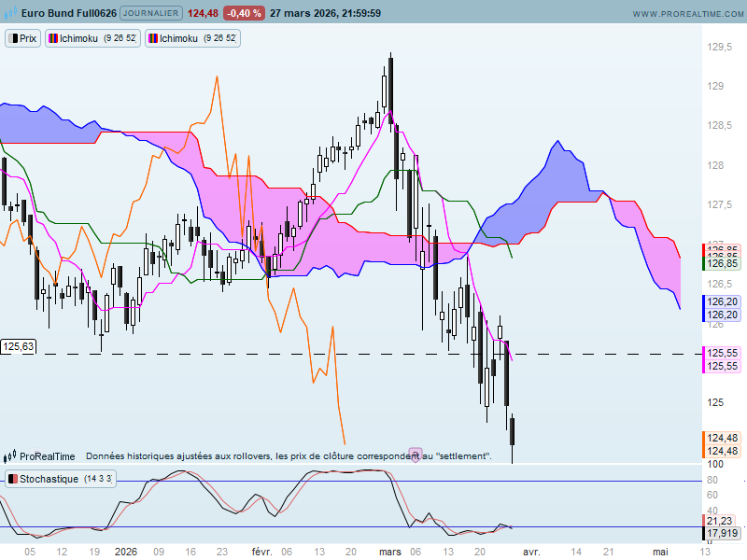This screenshot has height=560, width=747.
Task: Click the -0,40 % variation badge
Action: [x=244, y=14]
